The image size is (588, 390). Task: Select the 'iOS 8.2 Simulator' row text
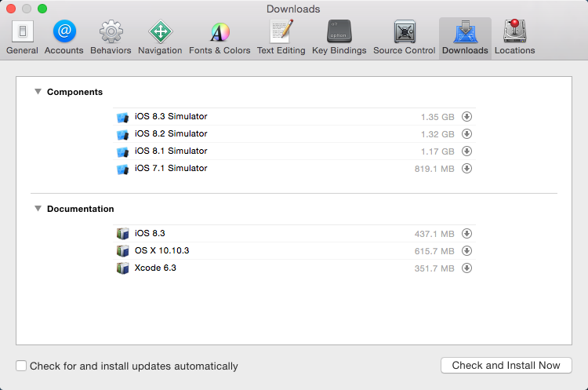click(171, 133)
